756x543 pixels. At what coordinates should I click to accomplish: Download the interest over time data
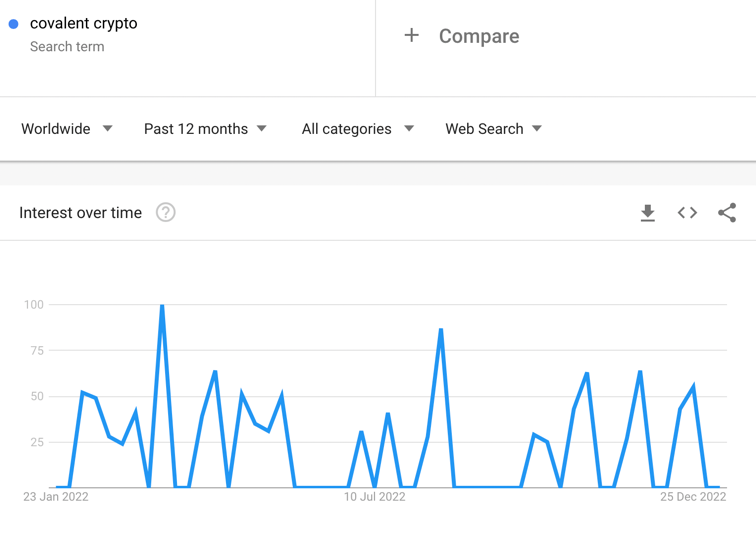coord(648,213)
